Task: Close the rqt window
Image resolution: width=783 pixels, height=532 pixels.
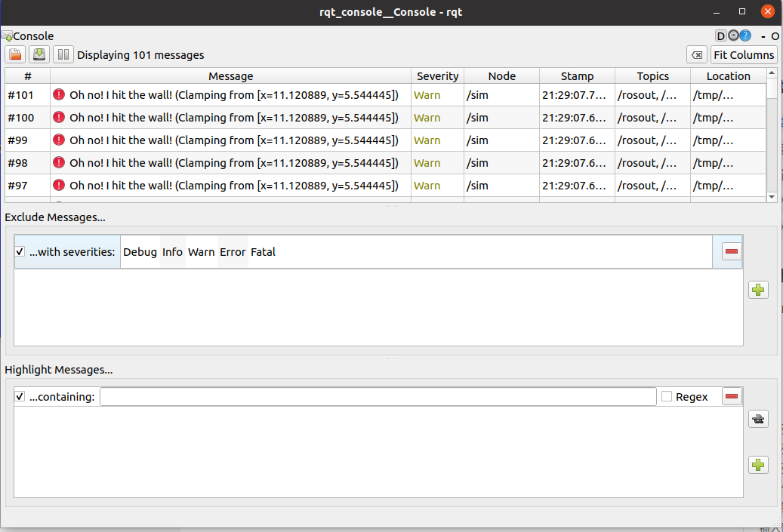Action: 767,11
